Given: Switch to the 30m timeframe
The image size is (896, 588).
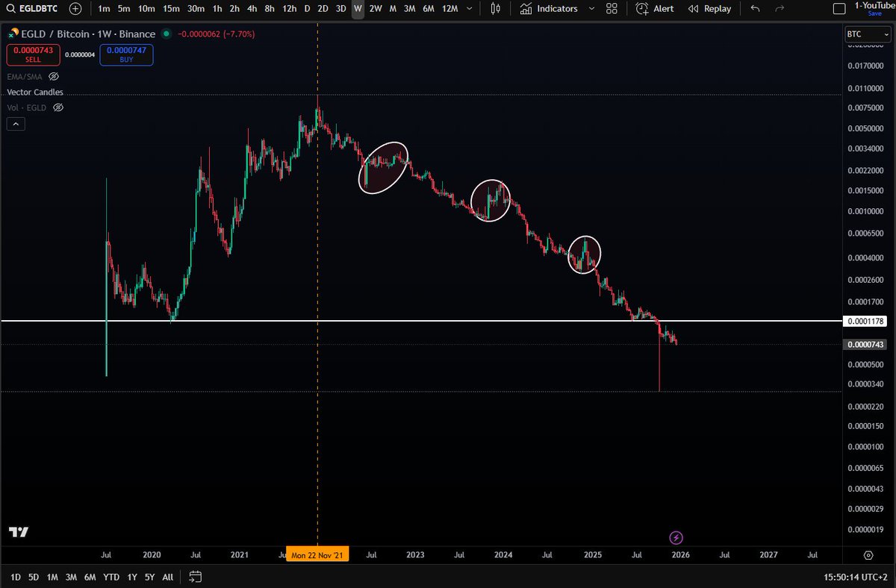Looking at the screenshot, I should click(x=196, y=9).
